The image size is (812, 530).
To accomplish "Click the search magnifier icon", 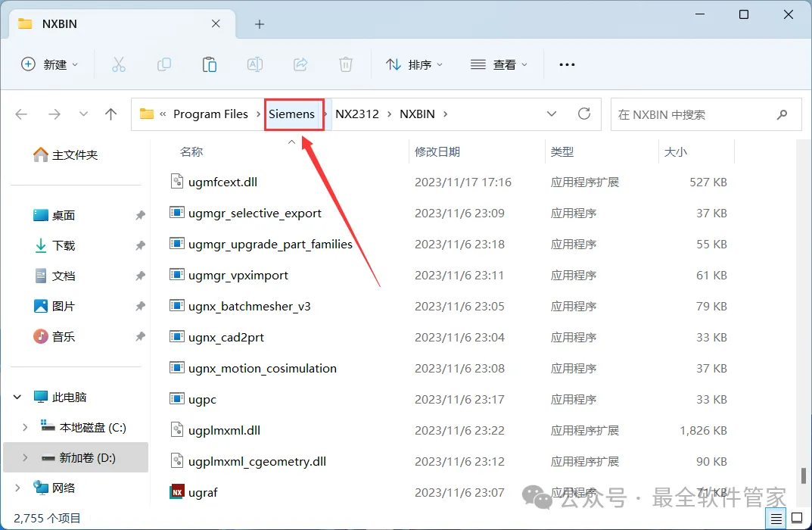I will (782, 114).
